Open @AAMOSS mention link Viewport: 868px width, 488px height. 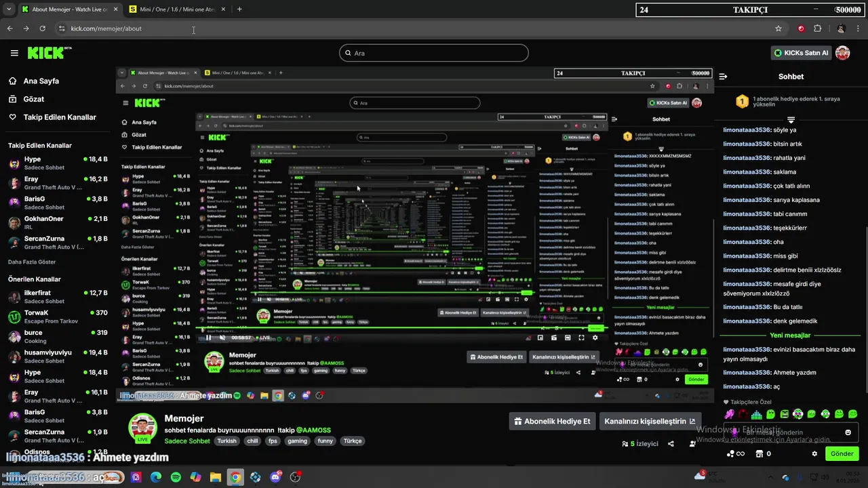313,430
